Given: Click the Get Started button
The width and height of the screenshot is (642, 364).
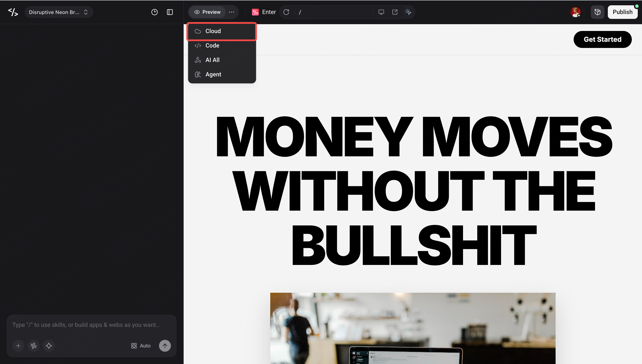Looking at the screenshot, I should tap(603, 39).
